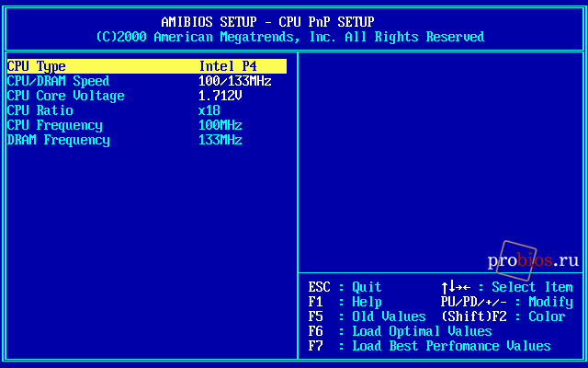Click the 133MHz DRAM frequency value

tap(220, 140)
